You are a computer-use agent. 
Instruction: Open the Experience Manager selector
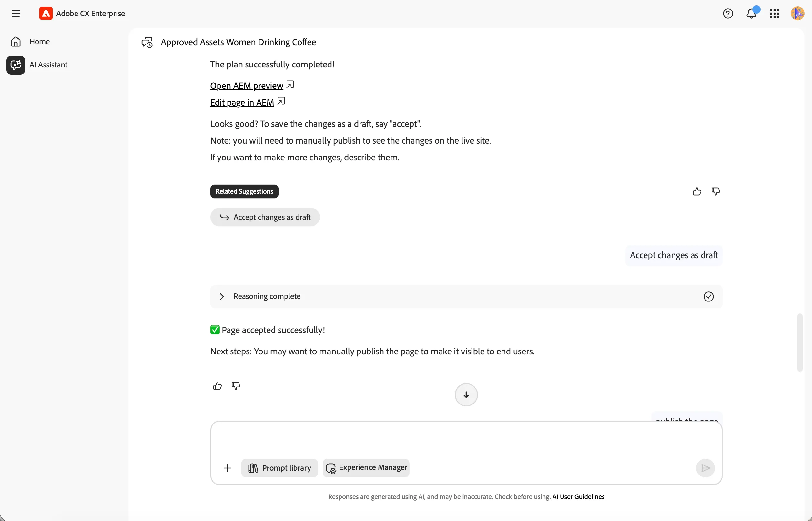(366, 468)
